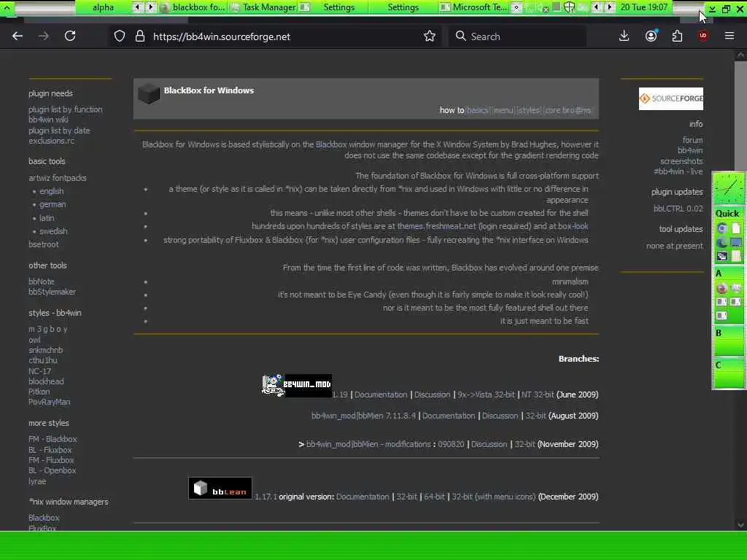Image resolution: width=747 pixels, height=560 pixels.
Task: Open the '32-bit (with menu icons)' link
Action: 494,497
